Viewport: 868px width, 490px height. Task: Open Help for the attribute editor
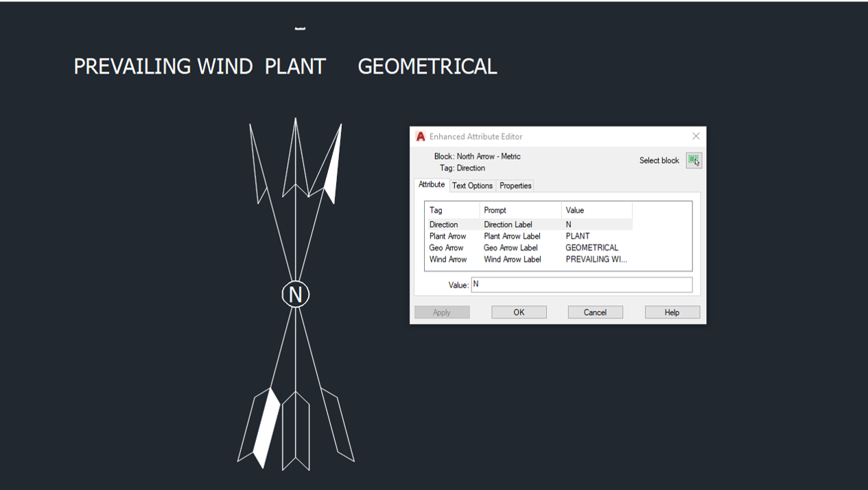click(x=672, y=312)
